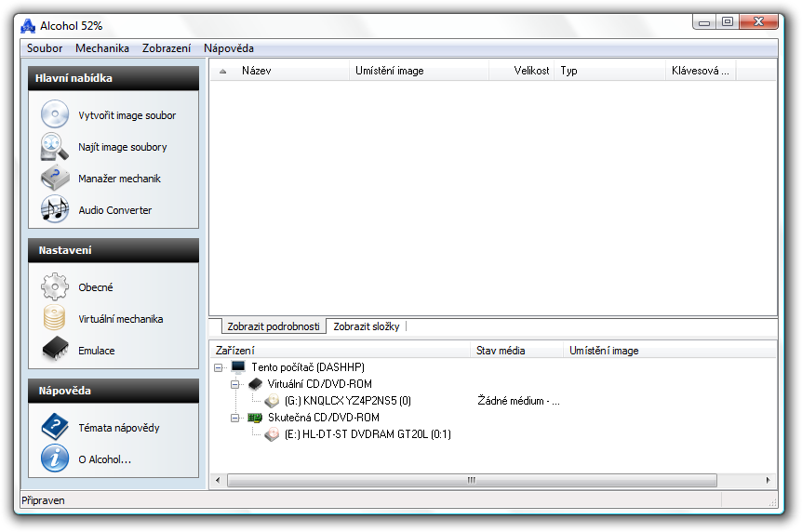This screenshot has height=532, width=802.
Task: Open the Soubor menu
Action: (x=45, y=48)
